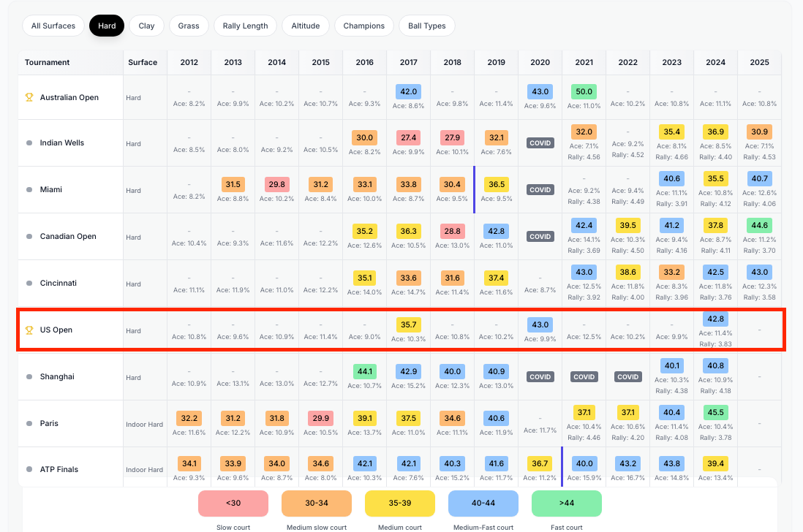Click the US Open trophy icon

29,330
